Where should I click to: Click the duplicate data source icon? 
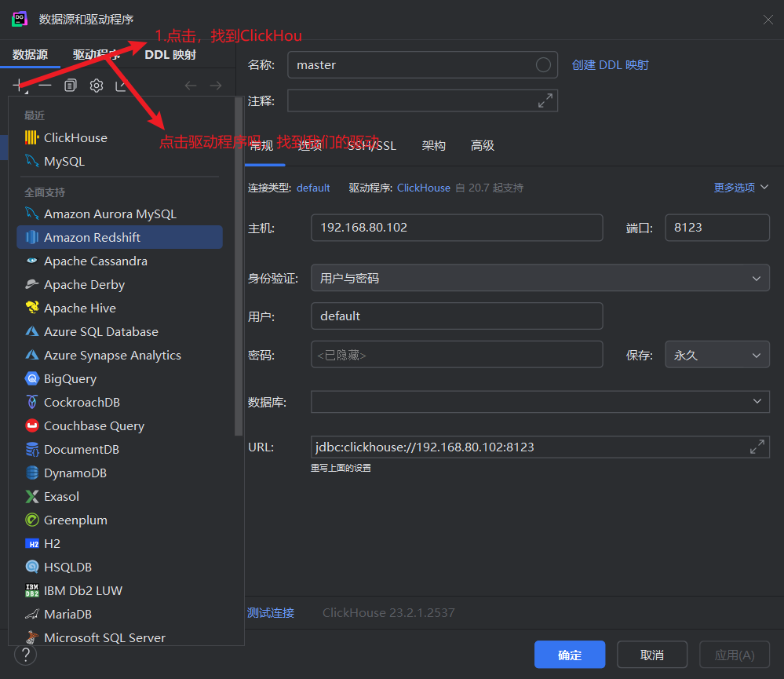click(71, 86)
